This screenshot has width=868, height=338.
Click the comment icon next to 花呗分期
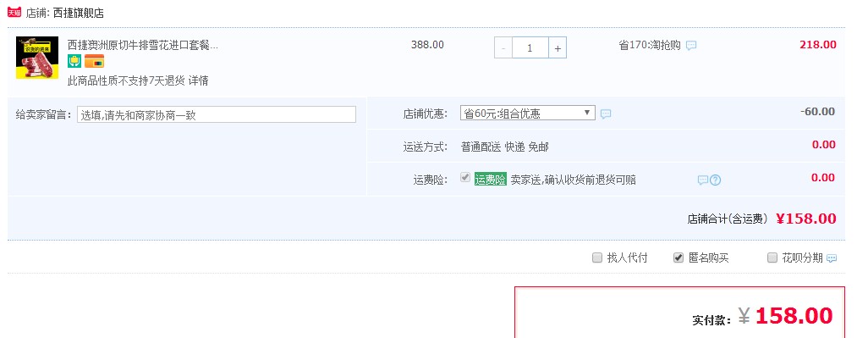tap(832, 258)
